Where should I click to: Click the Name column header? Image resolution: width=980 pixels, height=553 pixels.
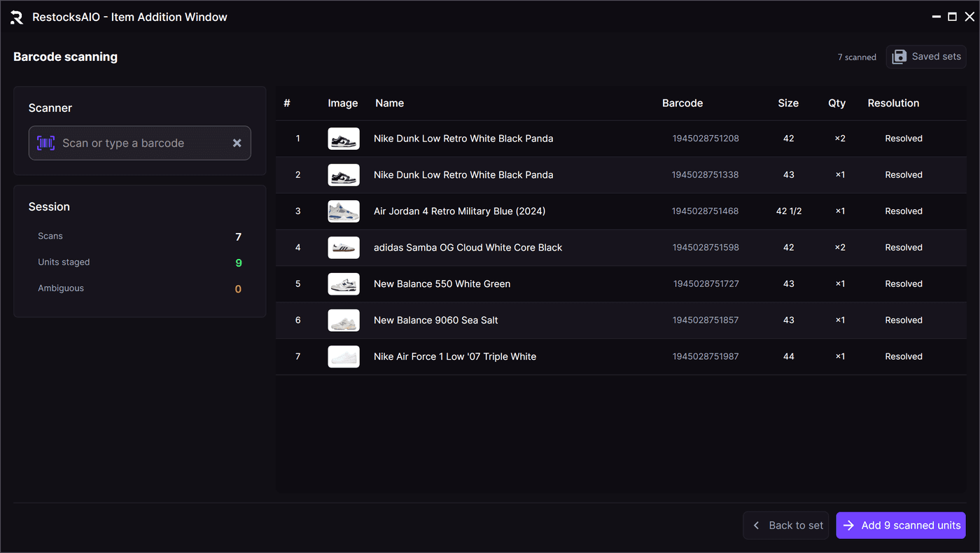pos(390,104)
